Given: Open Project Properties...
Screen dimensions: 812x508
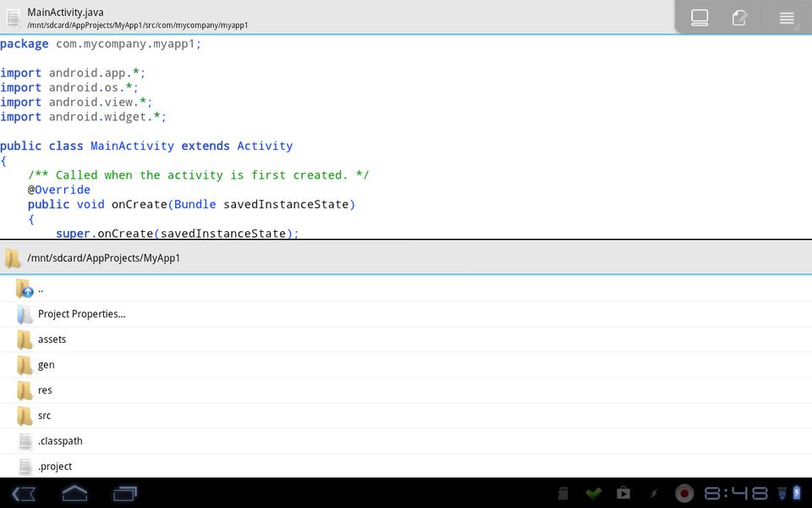Looking at the screenshot, I should 81,314.
